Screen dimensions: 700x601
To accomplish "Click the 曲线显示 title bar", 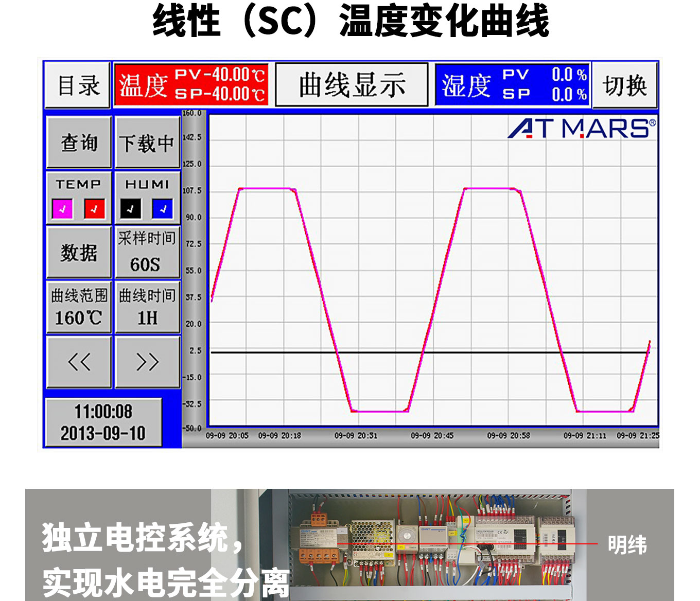I will 352,85.
